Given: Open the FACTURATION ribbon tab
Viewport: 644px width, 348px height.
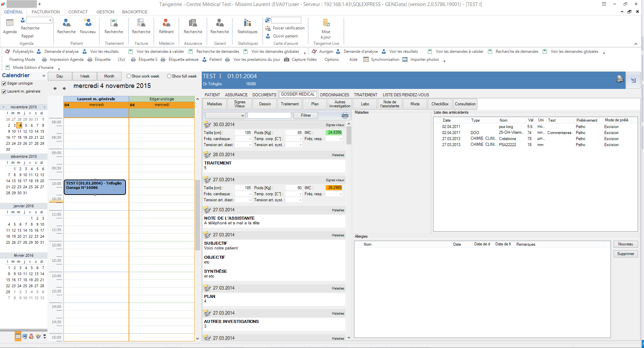Looking at the screenshot, I should 45,12.
